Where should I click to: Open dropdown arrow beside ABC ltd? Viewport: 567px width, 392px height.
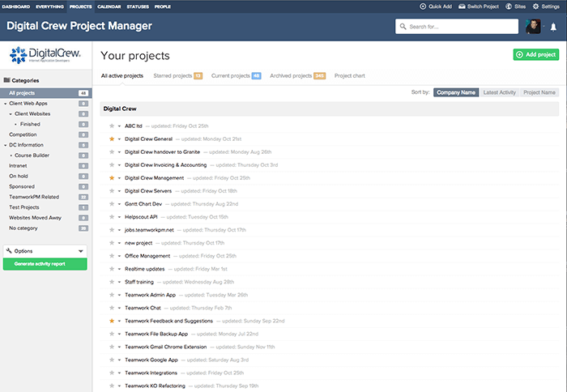pos(119,126)
